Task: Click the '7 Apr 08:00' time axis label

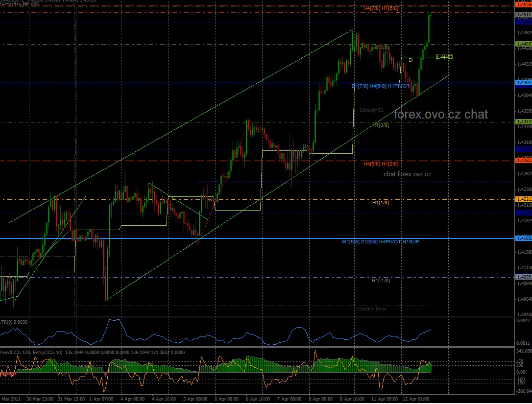Action: [289, 399]
